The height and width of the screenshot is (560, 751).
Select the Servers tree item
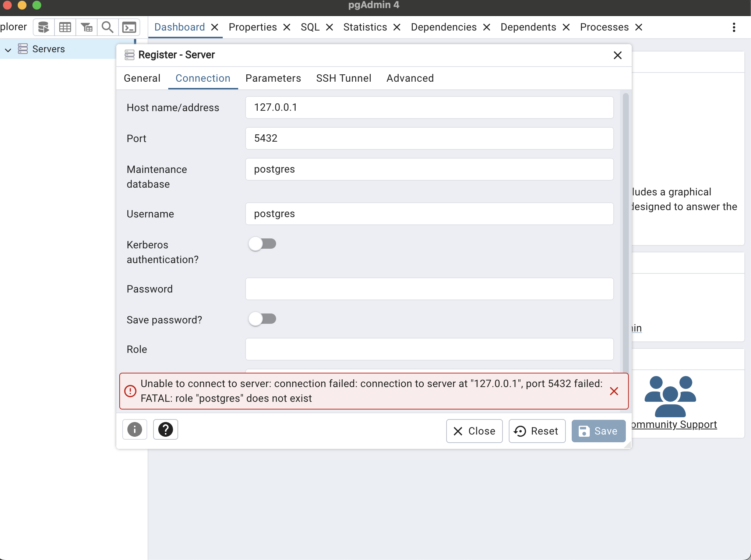[49, 49]
